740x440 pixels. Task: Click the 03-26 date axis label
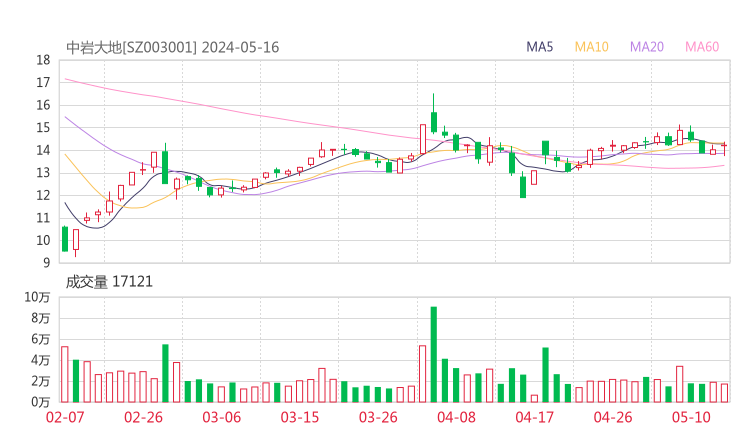pyautogui.click(x=378, y=417)
